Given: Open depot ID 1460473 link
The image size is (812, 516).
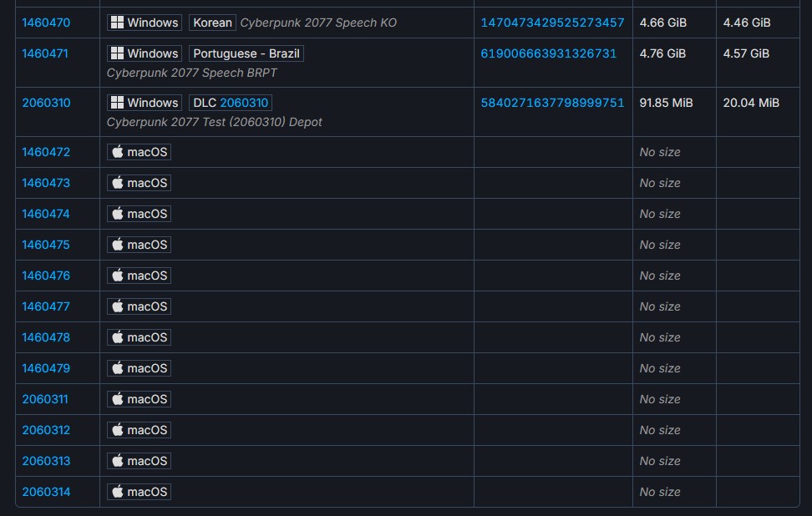Looking at the screenshot, I should 46,183.
